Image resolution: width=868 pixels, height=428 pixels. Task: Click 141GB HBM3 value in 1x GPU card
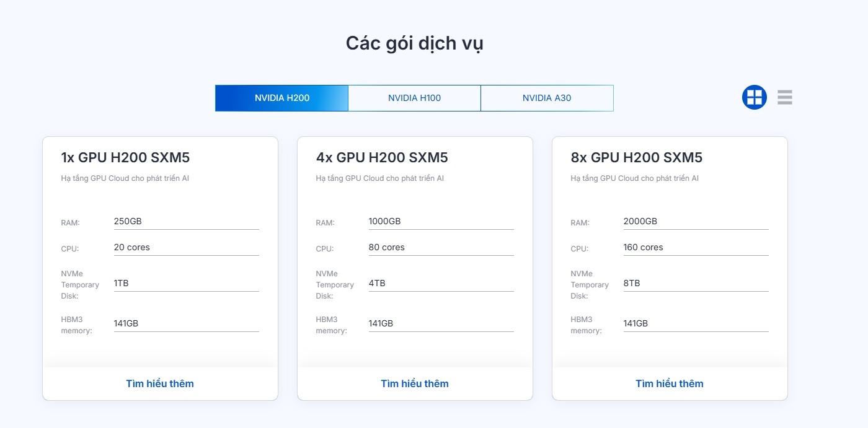(126, 323)
